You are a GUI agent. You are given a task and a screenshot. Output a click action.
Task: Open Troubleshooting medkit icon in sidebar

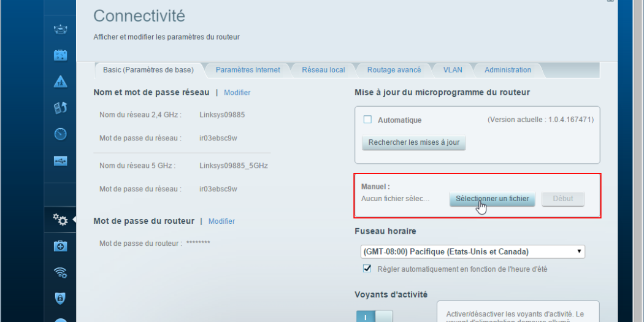pyautogui.click(x=61, y=246)
